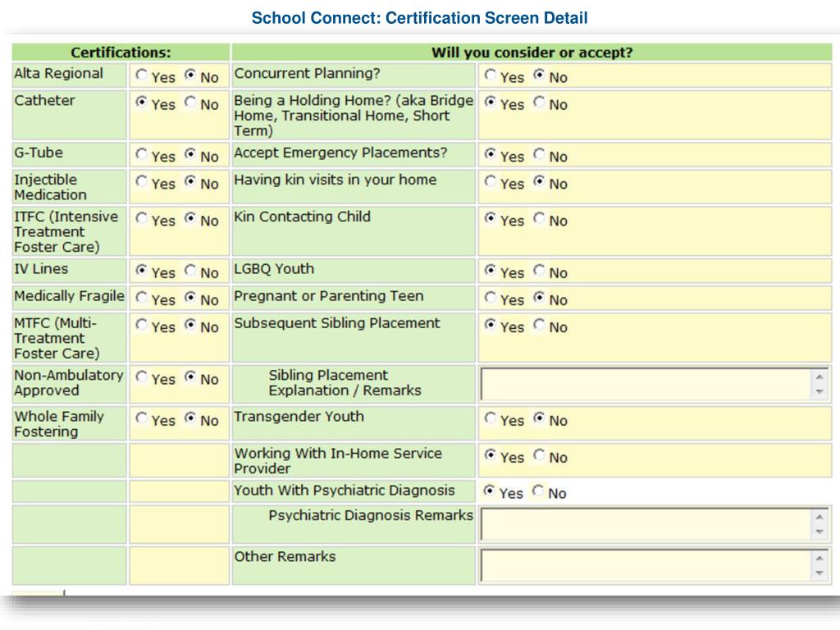This screenshot has width=840, height=630.
Task: Set Medically Fragile to Yes
Action: click(x=141, y=297)
